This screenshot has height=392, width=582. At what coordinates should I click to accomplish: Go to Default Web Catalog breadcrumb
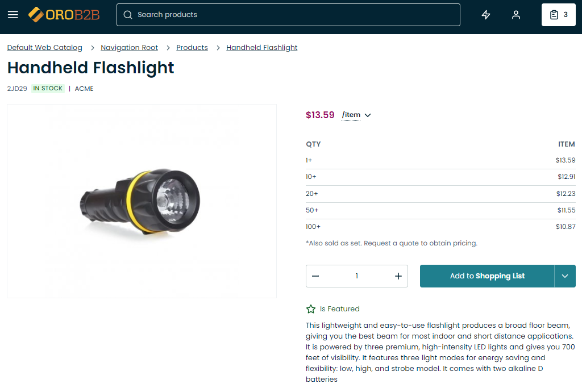pyautogui.click(x=44, y=48)
